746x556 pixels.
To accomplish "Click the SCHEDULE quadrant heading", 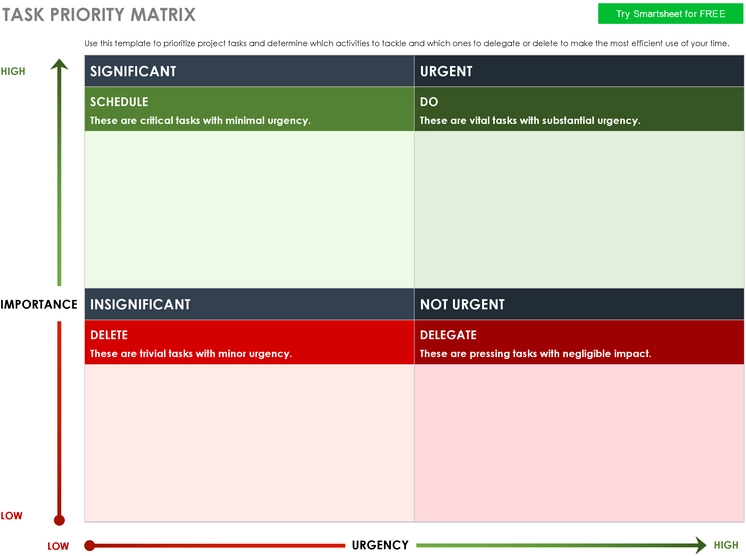I will coord(119,102).
